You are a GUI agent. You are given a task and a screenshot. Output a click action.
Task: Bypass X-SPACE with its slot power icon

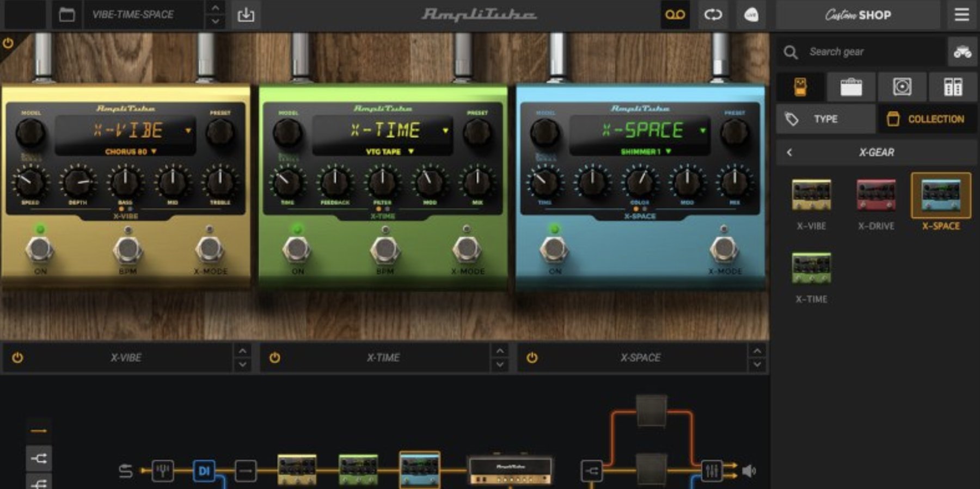[x=532, y=358]
